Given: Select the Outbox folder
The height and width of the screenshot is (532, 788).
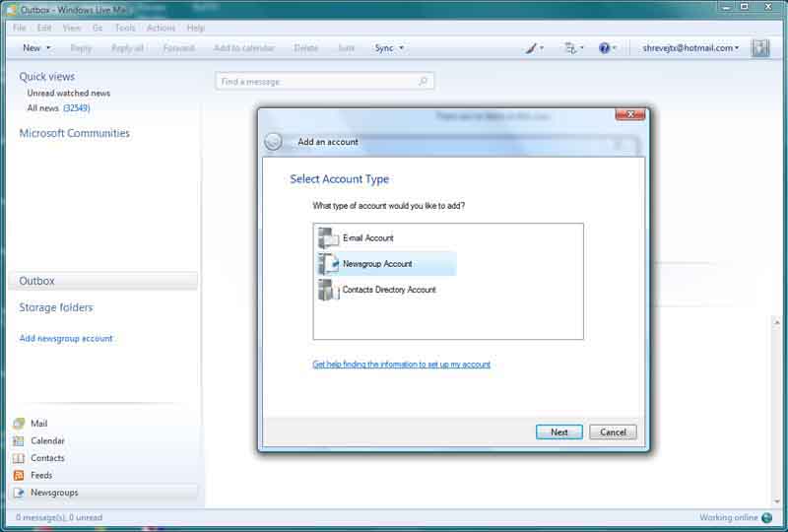Looking at the screenshot, I should 103,281.
